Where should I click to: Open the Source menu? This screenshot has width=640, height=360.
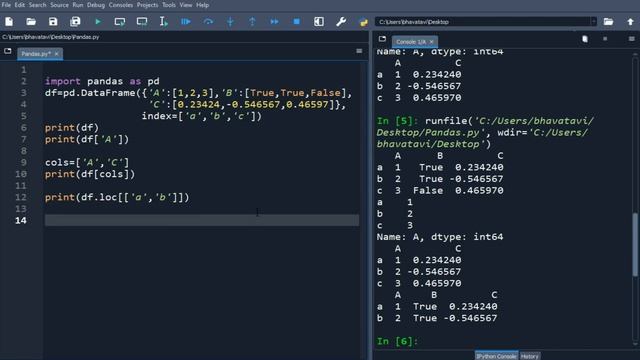tap(60, 5)
